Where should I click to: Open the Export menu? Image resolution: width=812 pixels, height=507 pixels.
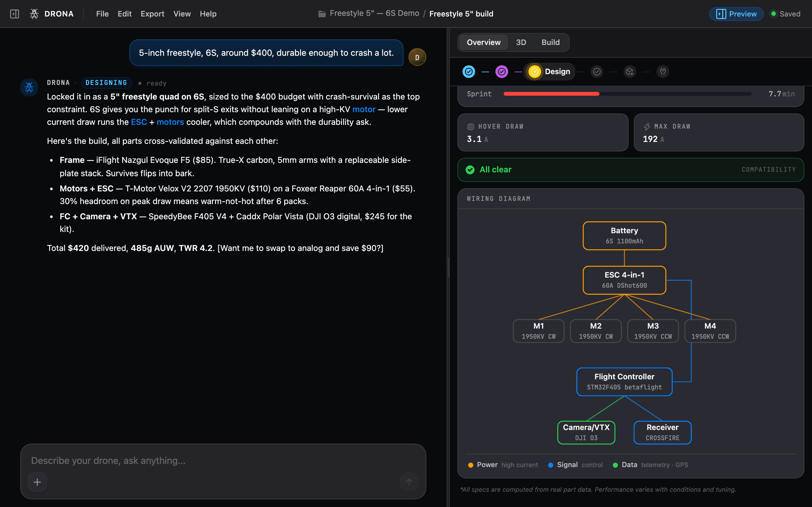[x=152, y=14]
